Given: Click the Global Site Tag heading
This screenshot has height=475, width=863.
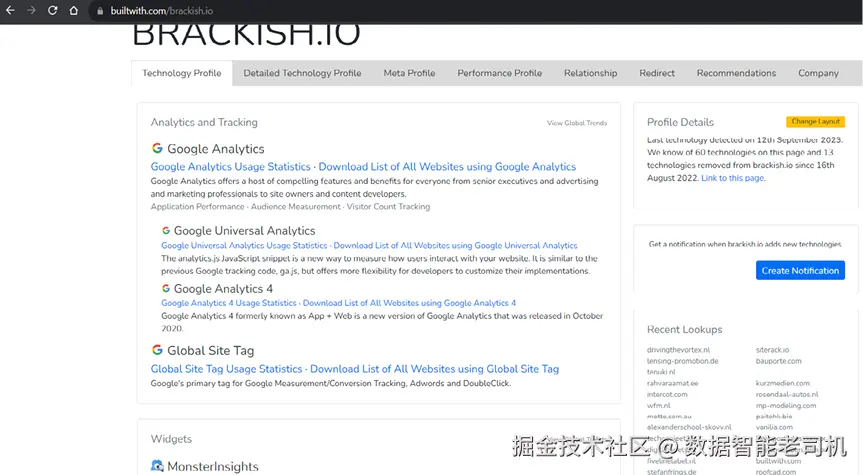Looking at the screenshot, I should point(210,351).
